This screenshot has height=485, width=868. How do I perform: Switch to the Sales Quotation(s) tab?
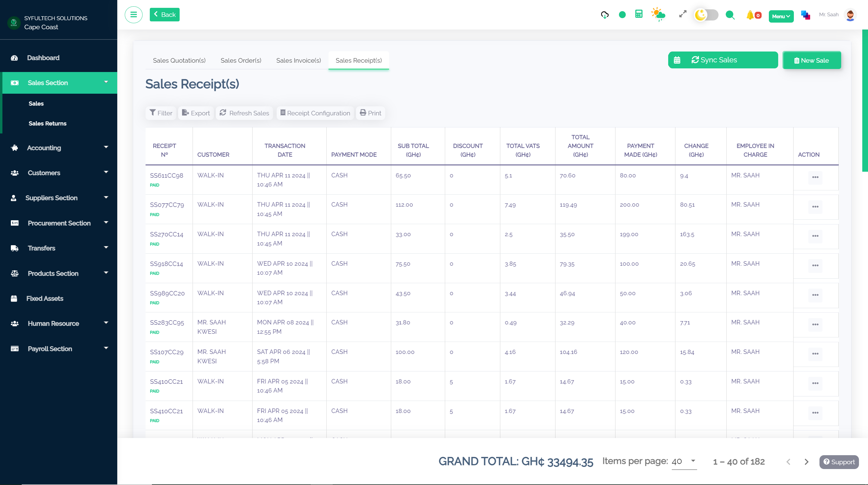pyautogui.click(x=179, y=60)
